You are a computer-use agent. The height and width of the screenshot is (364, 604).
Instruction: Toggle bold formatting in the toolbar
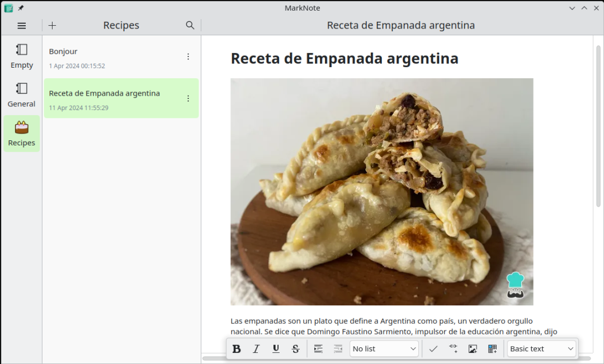237,349
